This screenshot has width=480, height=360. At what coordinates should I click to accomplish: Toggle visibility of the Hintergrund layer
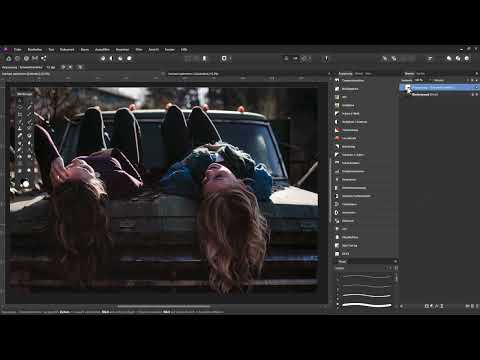pyautogui.click(x=477, y=95)
